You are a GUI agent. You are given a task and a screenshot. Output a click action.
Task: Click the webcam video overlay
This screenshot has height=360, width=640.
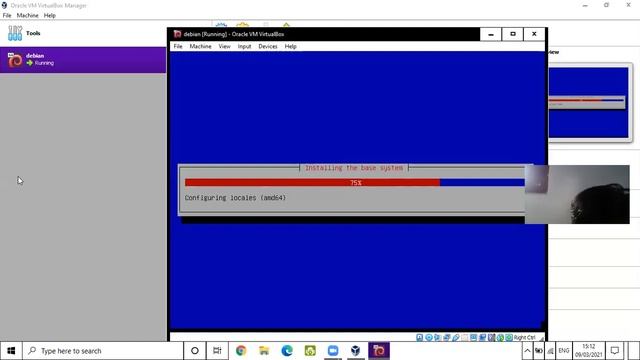577,194
